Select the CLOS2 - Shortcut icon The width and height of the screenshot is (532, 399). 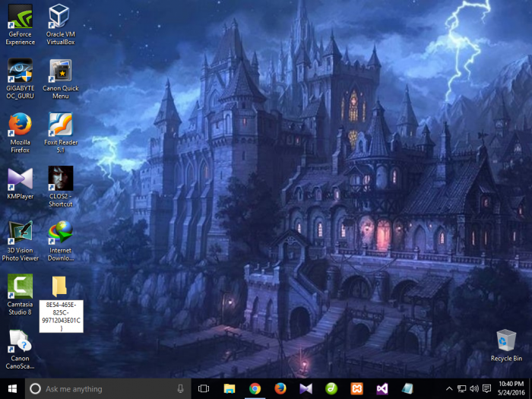point(60,187)
